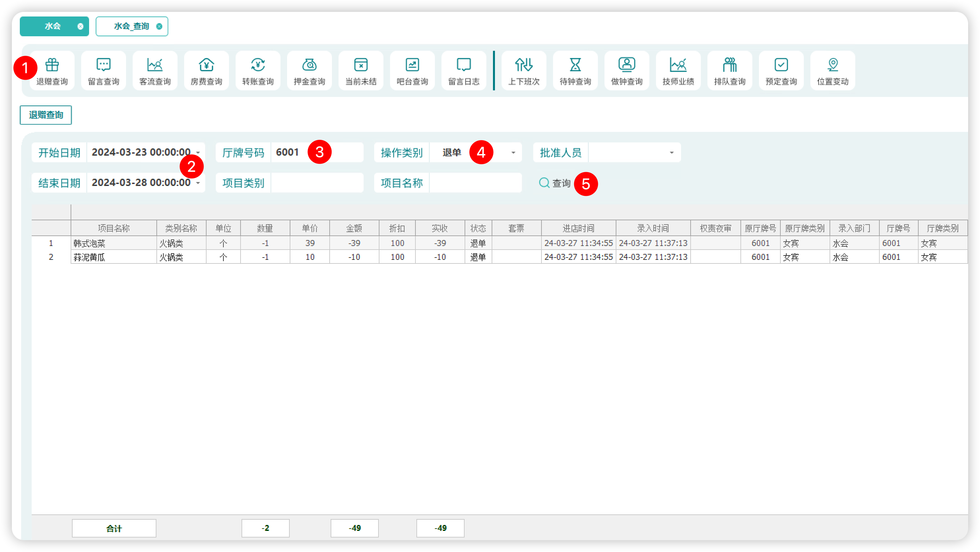Expand the 开始日期 date dropdown
Image resolution: width=980 pixels, height=552 pixels.
click(x=198, y=152)
